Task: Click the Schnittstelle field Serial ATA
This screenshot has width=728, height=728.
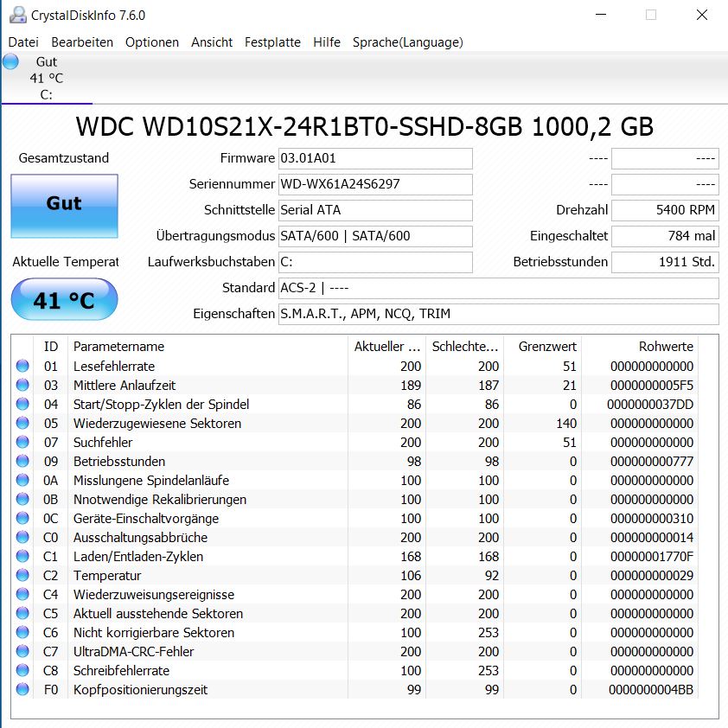Action: pos(375,210)
